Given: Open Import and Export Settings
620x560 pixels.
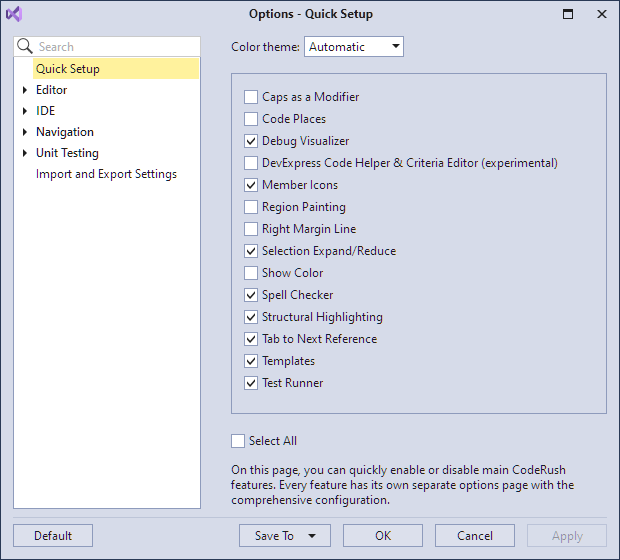Looking at the screenshot, I should click(106, 174).
